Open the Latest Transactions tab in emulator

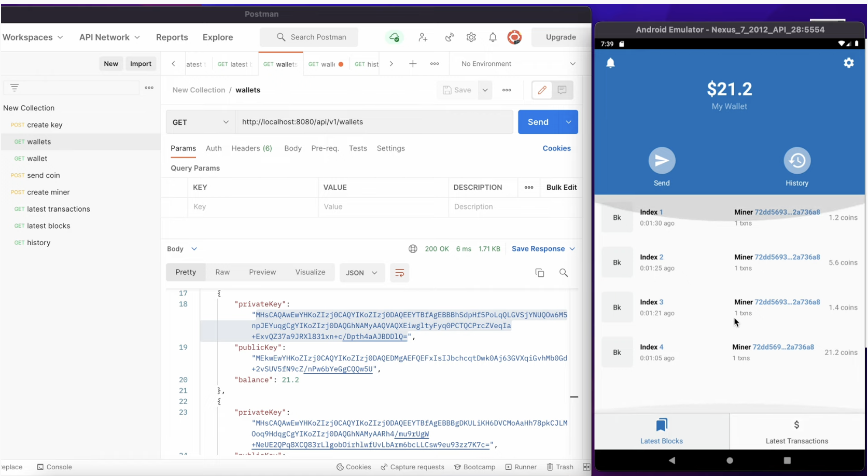point(797,432)
